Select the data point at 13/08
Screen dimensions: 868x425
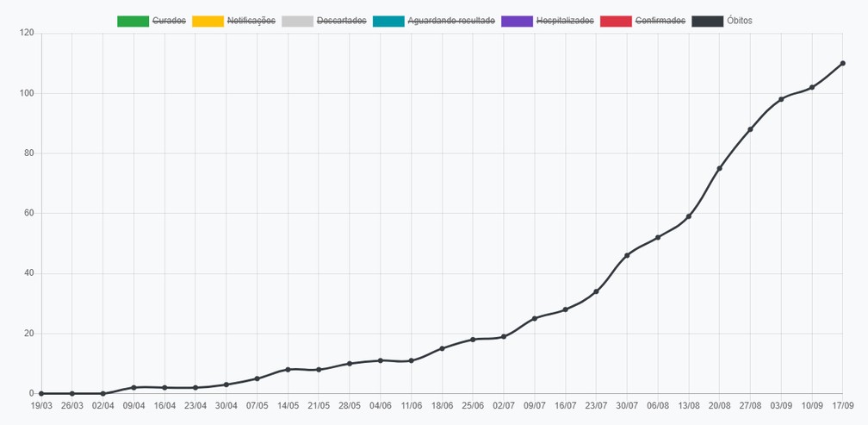[x=689, y=216]
